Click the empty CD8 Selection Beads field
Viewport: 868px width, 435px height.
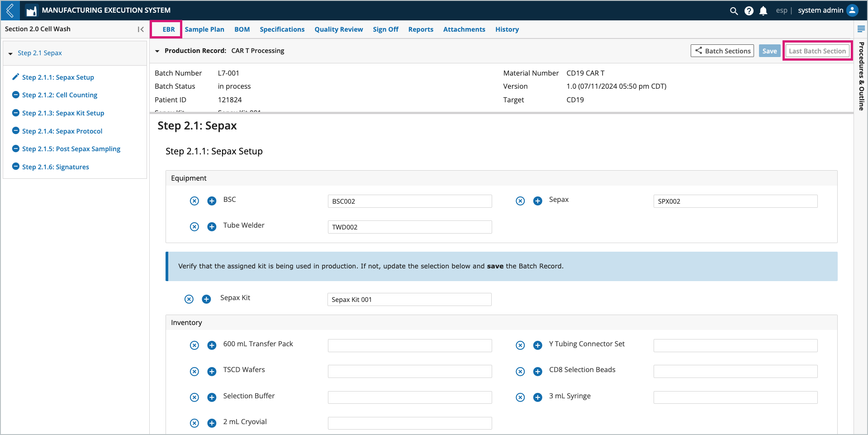[735, 372]
